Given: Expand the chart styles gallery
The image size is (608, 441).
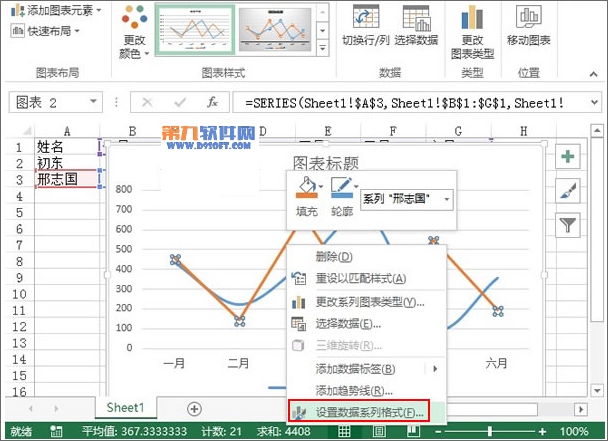Looking at the screenshot, I should click(322, 48).
